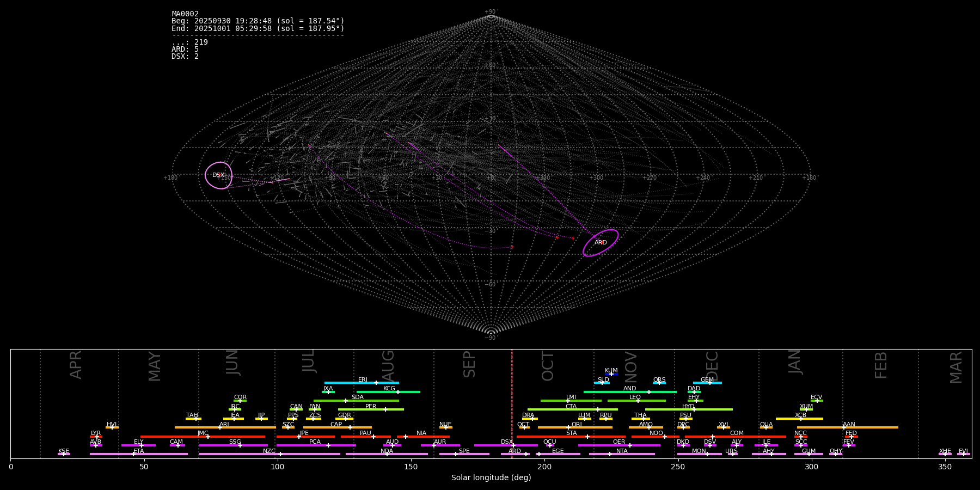Select the DRA shower bar
Viewport: 980px width, 490px height.
[530, 419]
